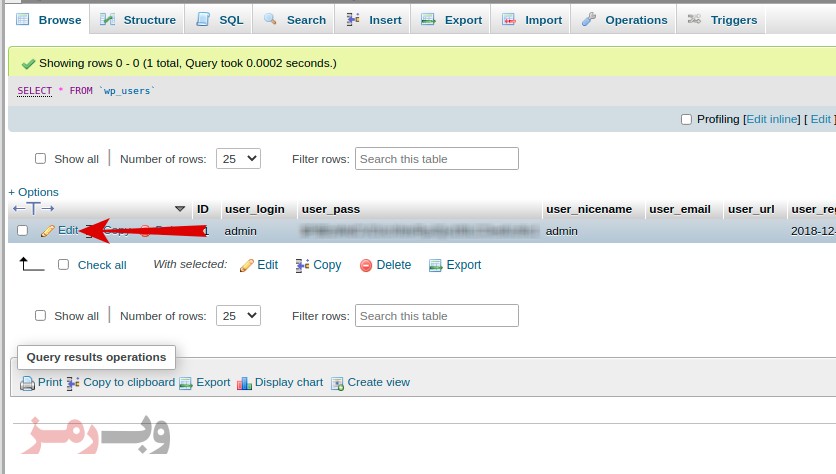Click SELECT keyword in the query

coord(35,91)
